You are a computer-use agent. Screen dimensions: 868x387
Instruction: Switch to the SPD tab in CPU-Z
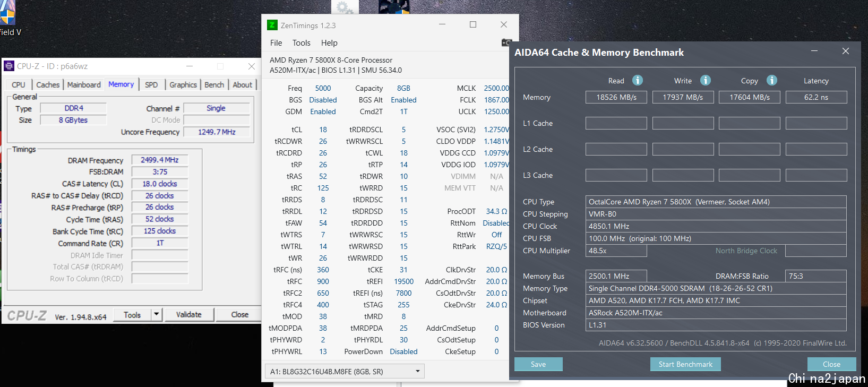point(151,85)
